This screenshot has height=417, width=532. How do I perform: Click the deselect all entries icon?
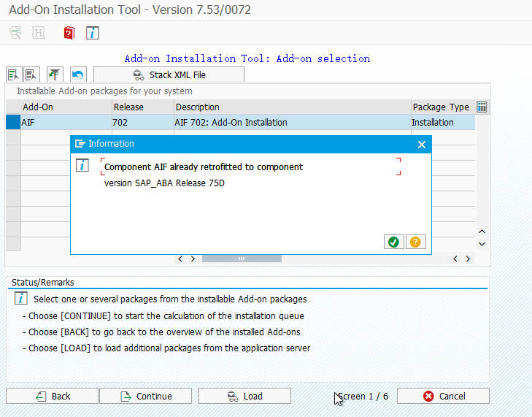tap(31, 74)
